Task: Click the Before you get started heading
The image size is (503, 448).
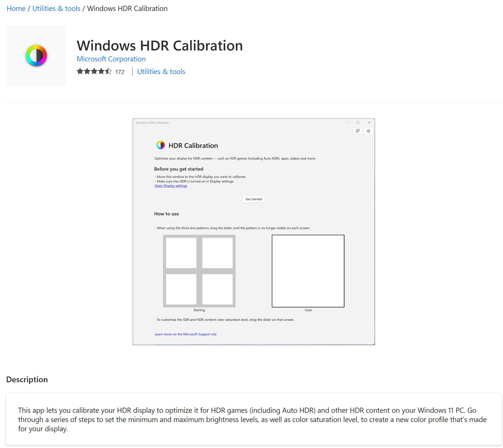Action: 179,169
